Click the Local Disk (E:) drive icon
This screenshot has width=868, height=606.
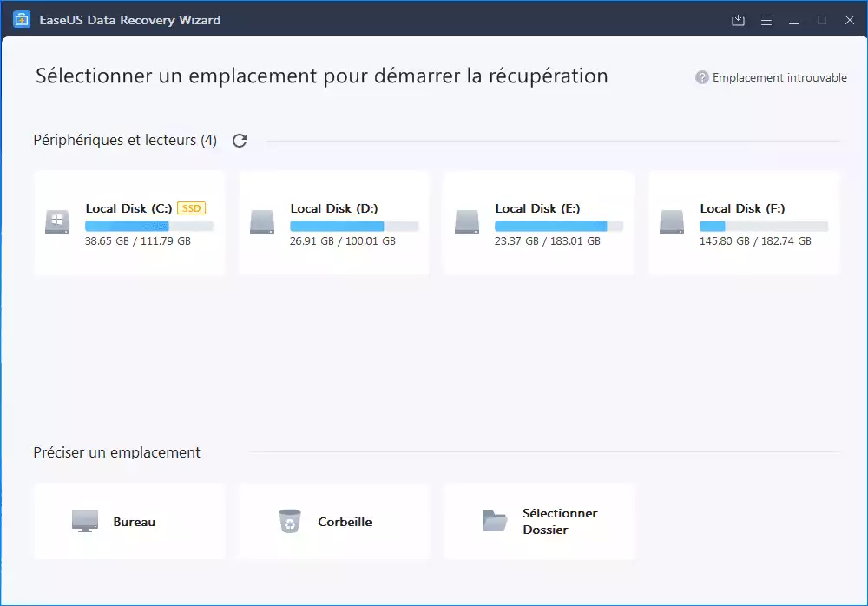tap(467, 223)
